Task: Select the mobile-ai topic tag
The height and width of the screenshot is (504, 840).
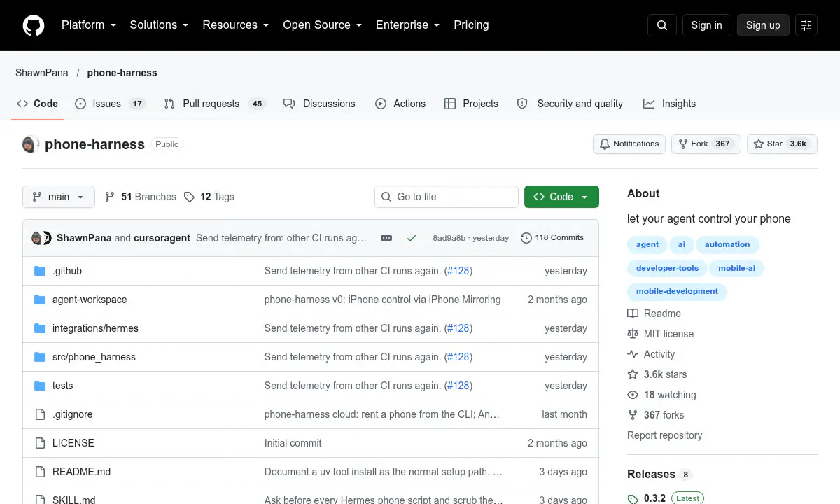Action: [x=736, y=268]
